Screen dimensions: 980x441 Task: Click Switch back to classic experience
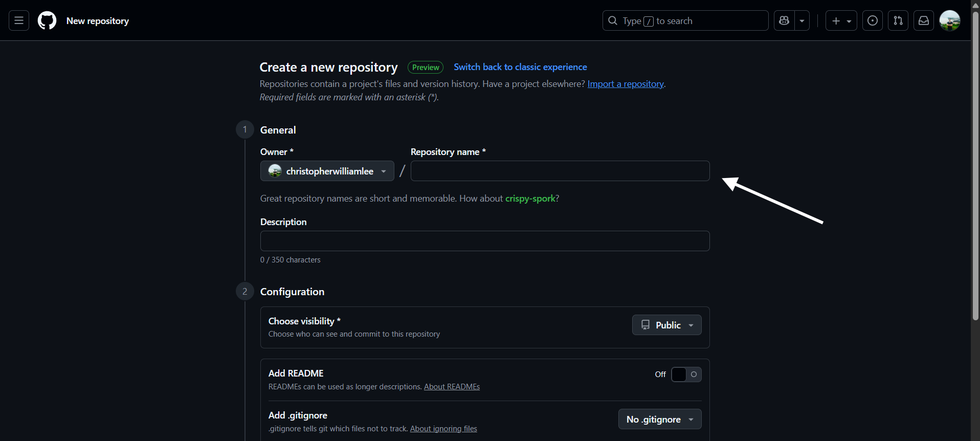click(520, 67)
